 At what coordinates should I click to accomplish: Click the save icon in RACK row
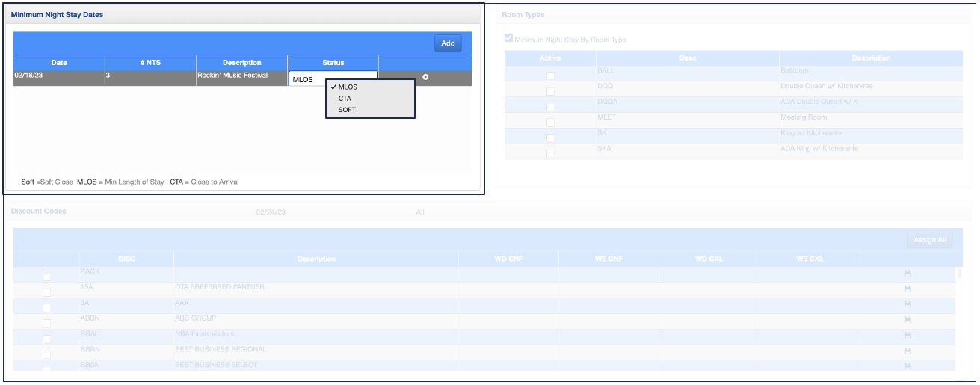pyautogui.click(x=907, y=273)
